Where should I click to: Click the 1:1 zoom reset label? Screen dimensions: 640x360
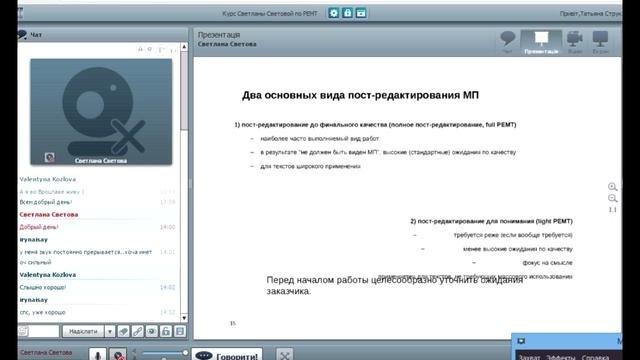coord(613,210)
